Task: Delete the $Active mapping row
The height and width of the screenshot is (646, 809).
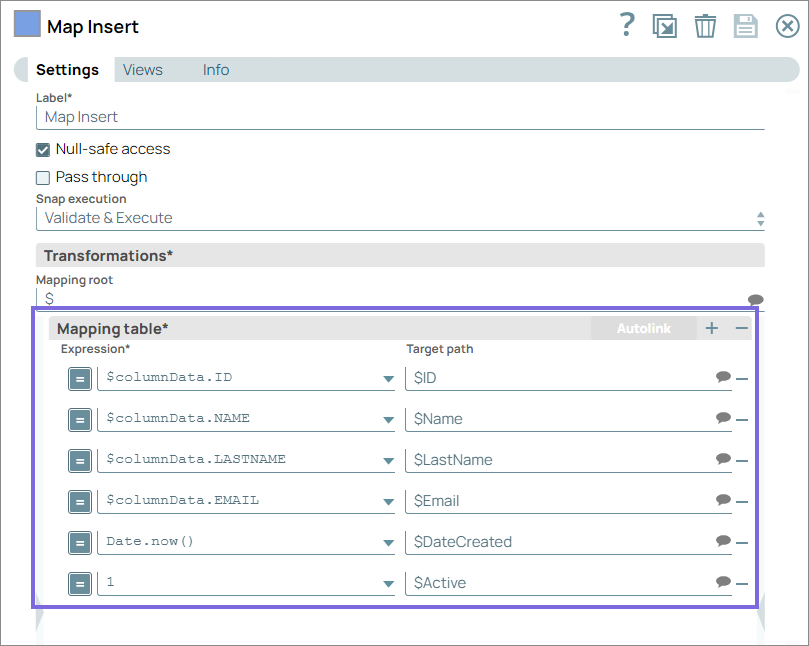Action: 742,584
